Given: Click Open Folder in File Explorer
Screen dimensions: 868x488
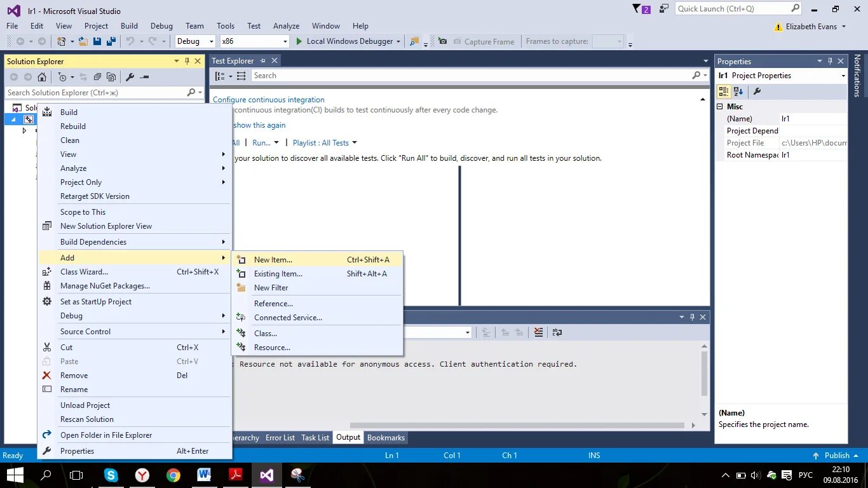Looking at the screenshot, I should pyautogui.click(x=135, y=435).
